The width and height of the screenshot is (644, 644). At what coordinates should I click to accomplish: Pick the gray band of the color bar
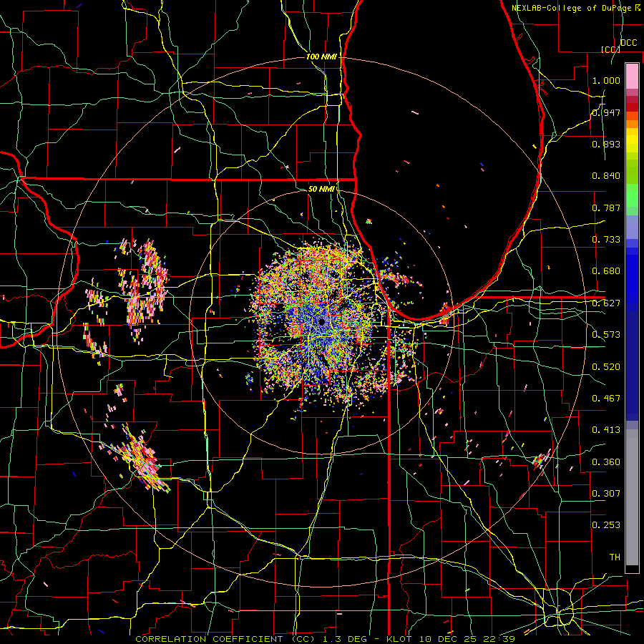pos(632,497)
